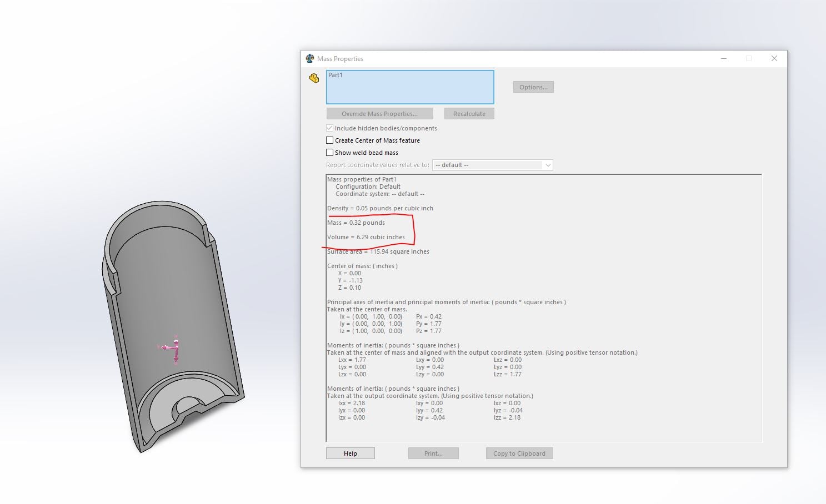This screenshot has height=504, width=826.
Task: Open Override Mass Properties dialog
Action: tap(380, 114)
